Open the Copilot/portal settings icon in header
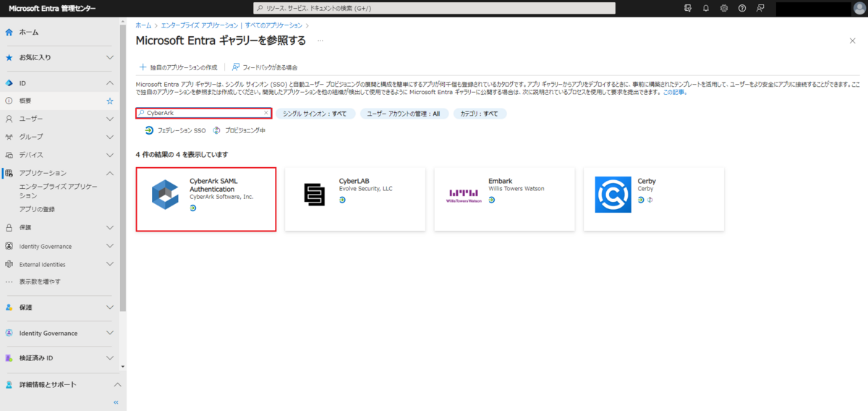This screenshot has height=411, width=868. 688,8
